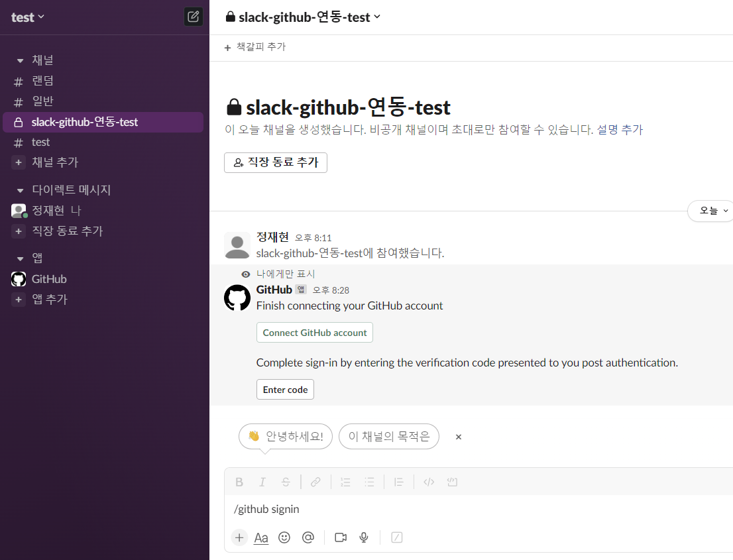Select slack-github-연동-test in sidebar
The height and width of the screenshot is (560, 733).
103,122
